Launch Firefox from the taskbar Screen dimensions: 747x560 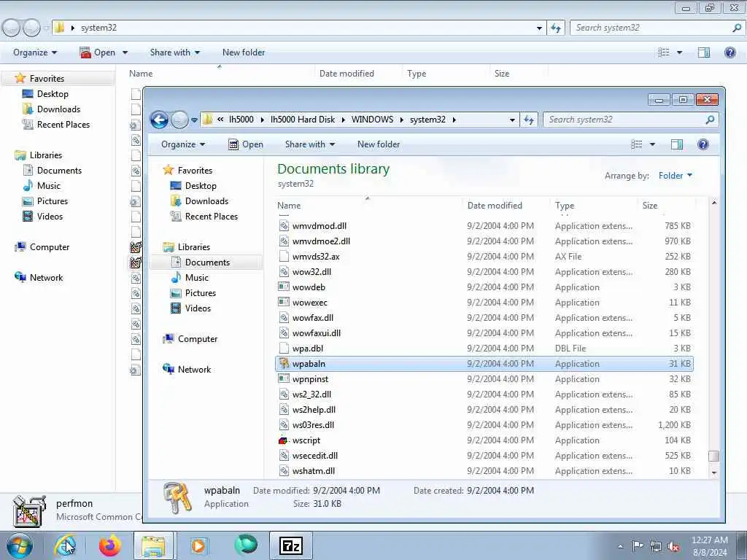(110, 545)
